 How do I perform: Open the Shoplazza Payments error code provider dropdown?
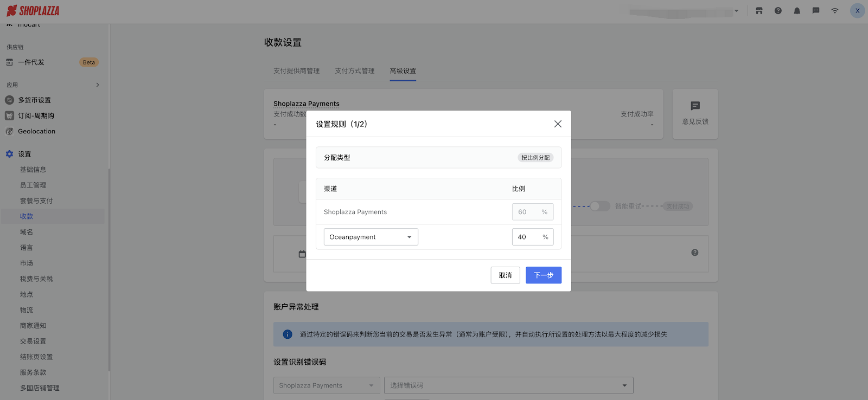327,385
